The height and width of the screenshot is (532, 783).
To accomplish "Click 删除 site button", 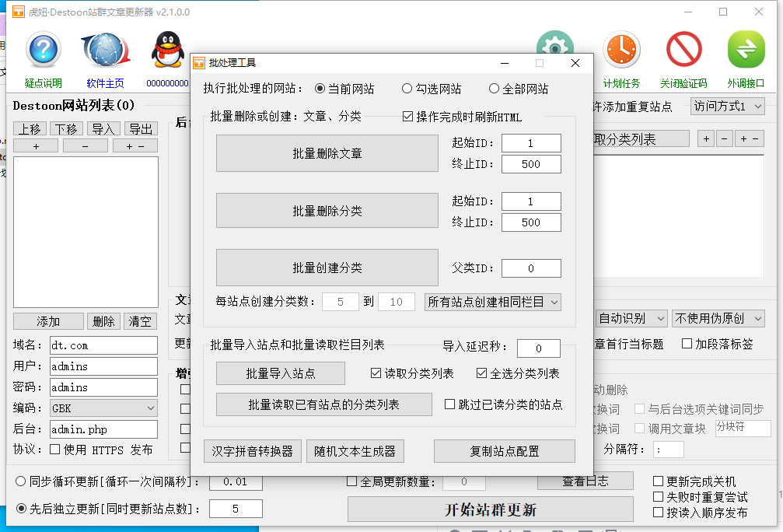I will (x=104, y=321).
